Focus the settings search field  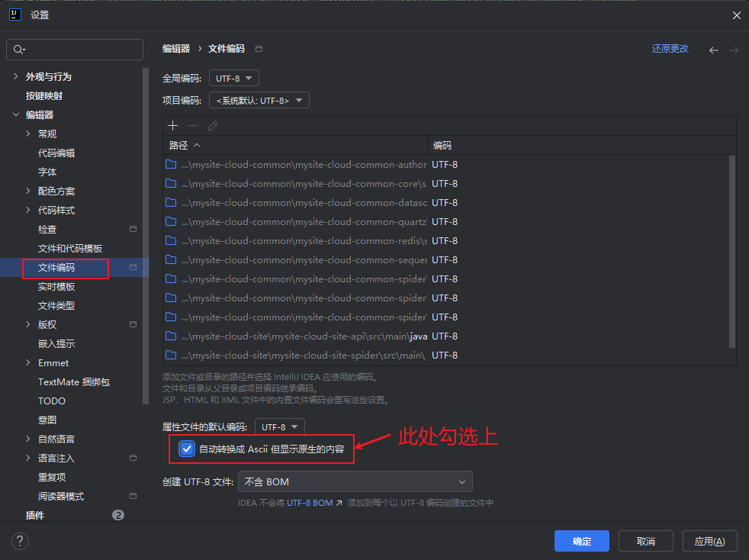75,50
